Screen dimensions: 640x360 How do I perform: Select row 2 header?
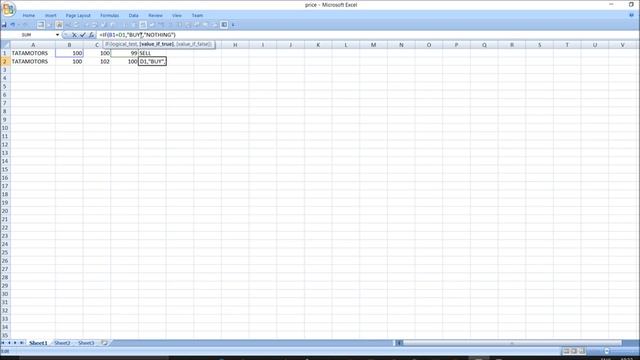click(x=5, y=61)
